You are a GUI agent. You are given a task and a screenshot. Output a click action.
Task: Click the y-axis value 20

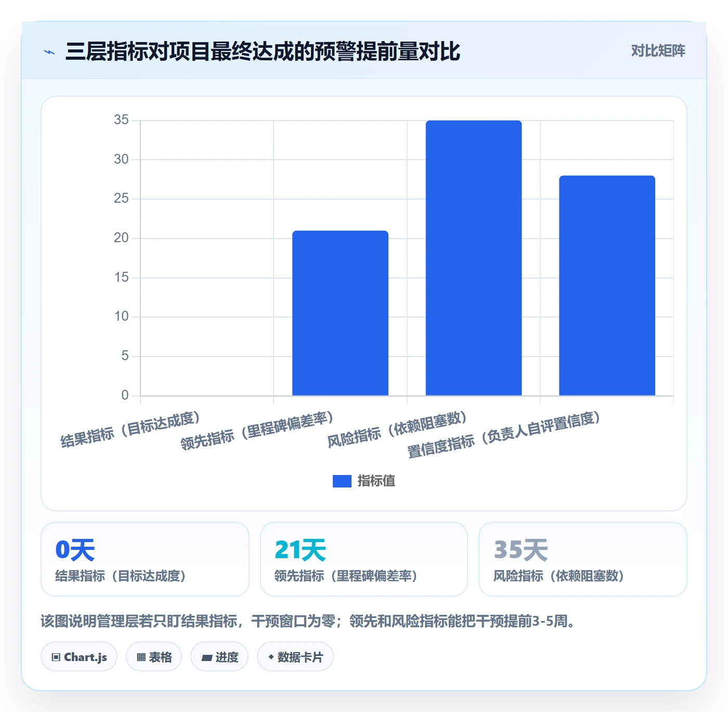tap(121, 238)
